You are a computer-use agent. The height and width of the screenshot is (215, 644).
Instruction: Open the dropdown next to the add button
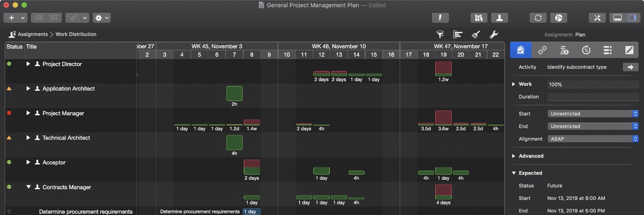point(23,18)
